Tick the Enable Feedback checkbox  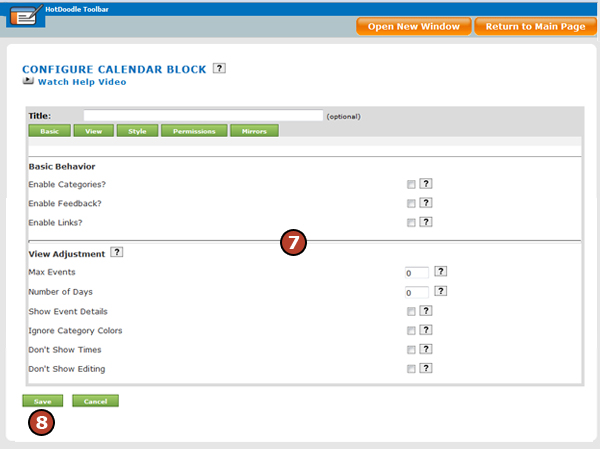(x=411, y=204)
